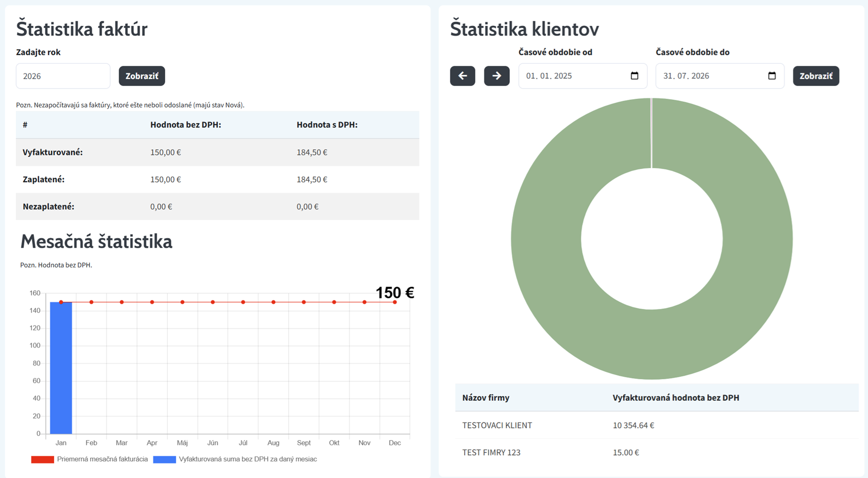Click the previous period left arrow button
868x478 pixels.
click(x=463, y=76)
